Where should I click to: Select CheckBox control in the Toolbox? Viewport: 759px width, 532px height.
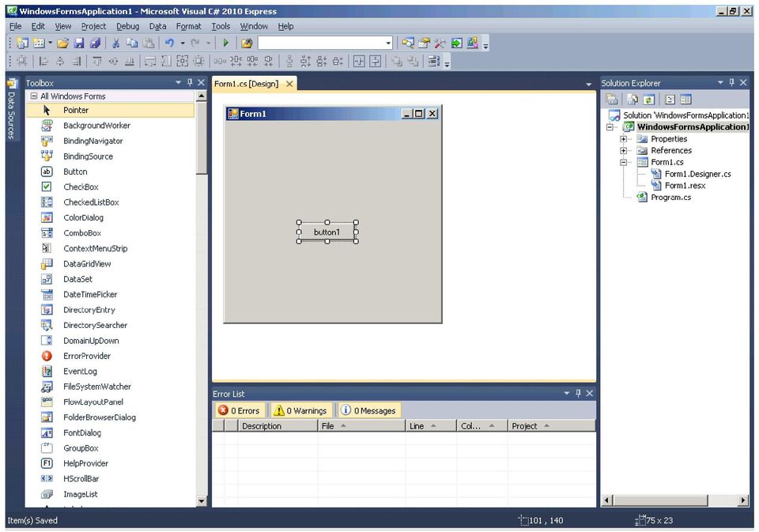(x=109, y=187)
